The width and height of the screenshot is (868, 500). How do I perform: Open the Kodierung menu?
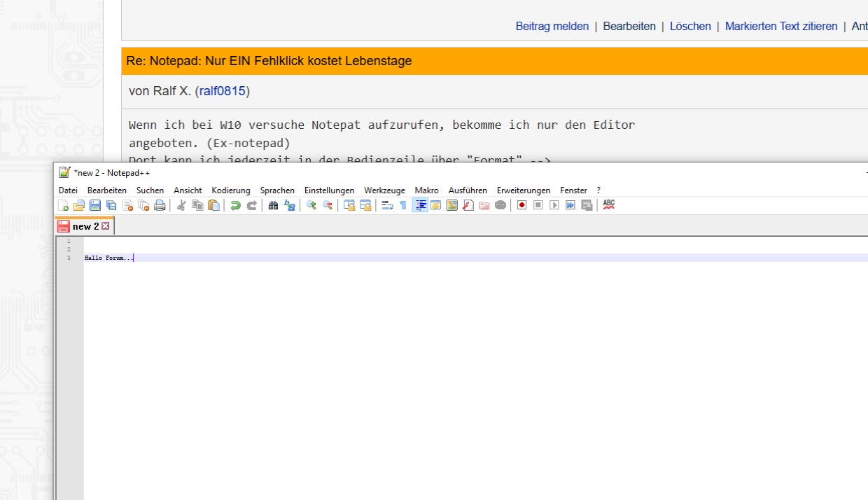[231, 190]
